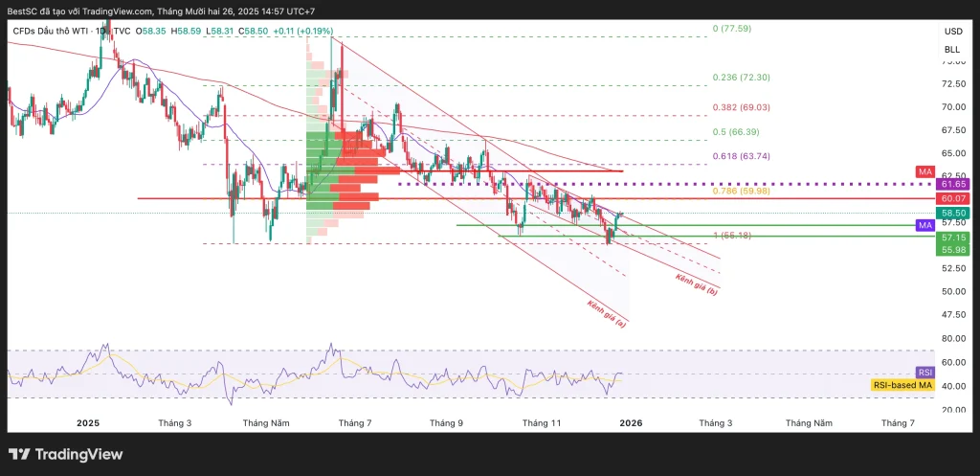This screenshot has height=476, width=980.
Task: Click the yellow RSI-based MA tag
Action: pyautogui.click(x=902, y=385)
